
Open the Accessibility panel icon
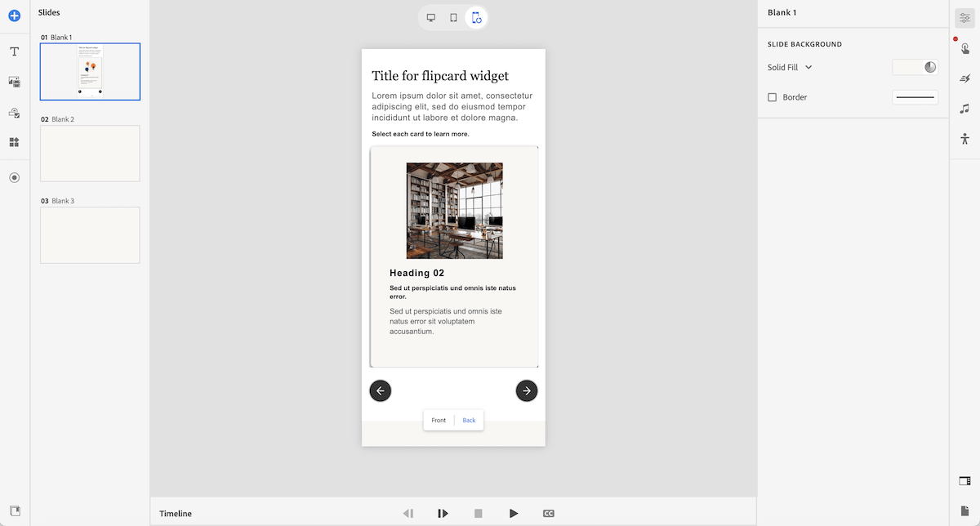coord(964,139)
